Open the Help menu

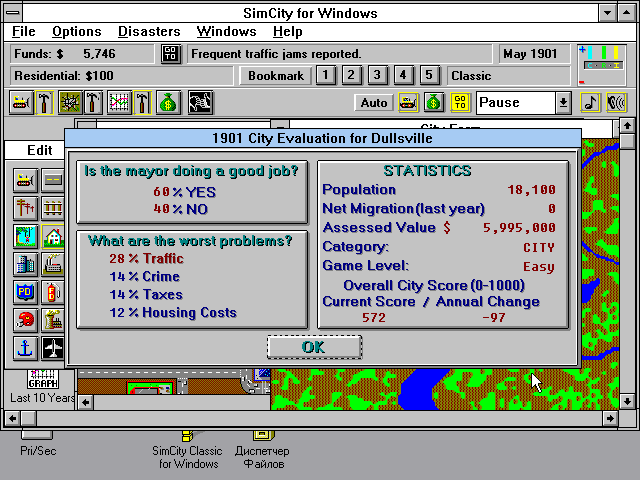click(x=288, y=31)
